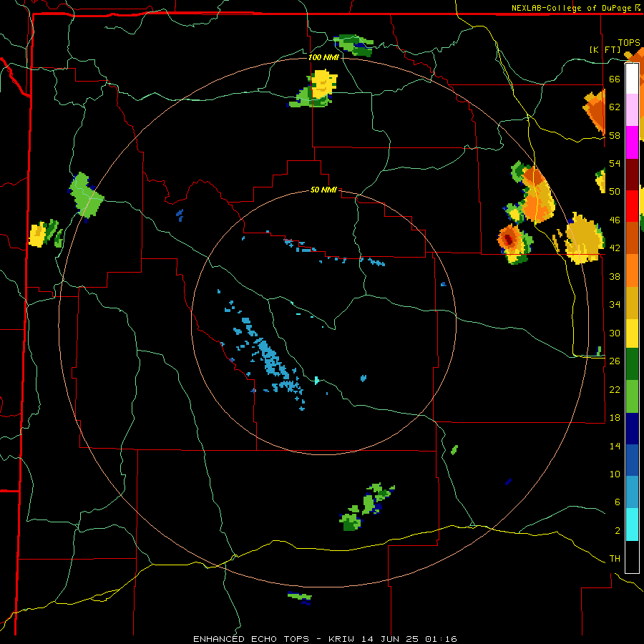Image resolution: width=644 pixels, height=644 pixels.
Task: Click the 14 value on the legend
Action: pyautogui.click(x=615, y=446)
